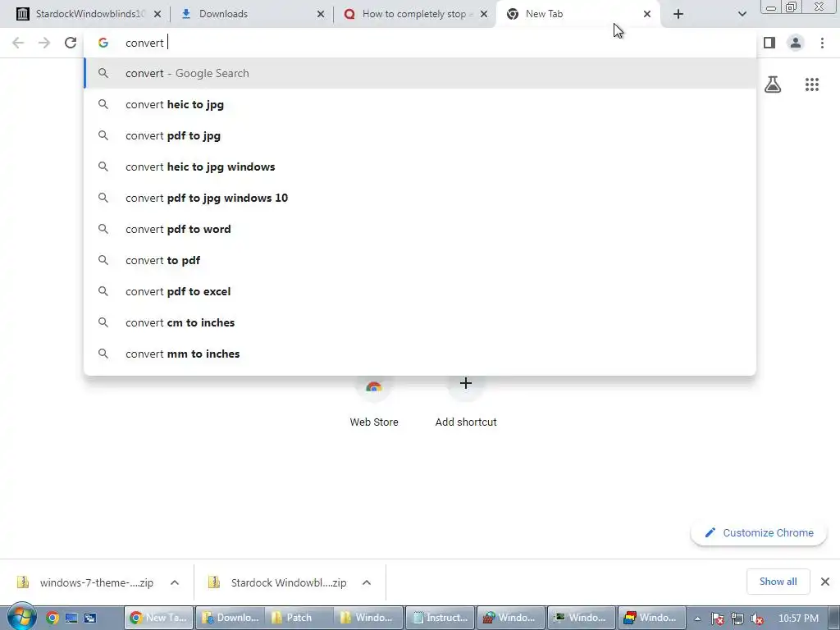Click the taskbar clock 10:57 PM
The width and height of the screenshot is (840, 630).
798,619
